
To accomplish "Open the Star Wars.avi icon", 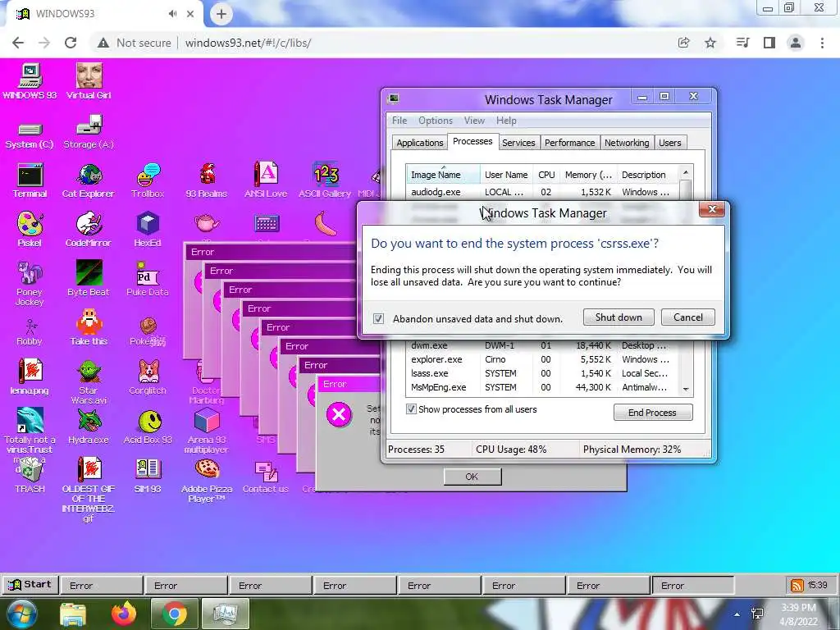I will coord(89,381).
